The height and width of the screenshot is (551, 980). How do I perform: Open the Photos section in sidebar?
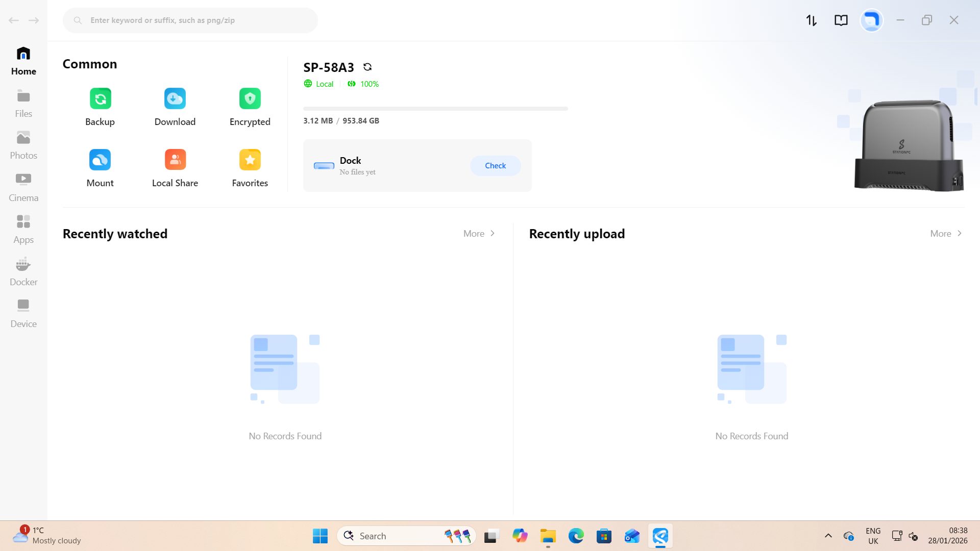point(23,144)
